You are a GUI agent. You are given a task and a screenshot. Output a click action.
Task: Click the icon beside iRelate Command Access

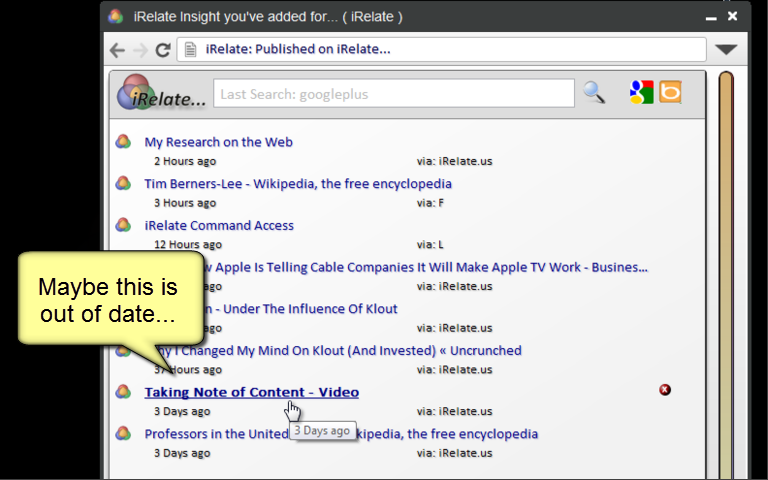pos(123,225)
